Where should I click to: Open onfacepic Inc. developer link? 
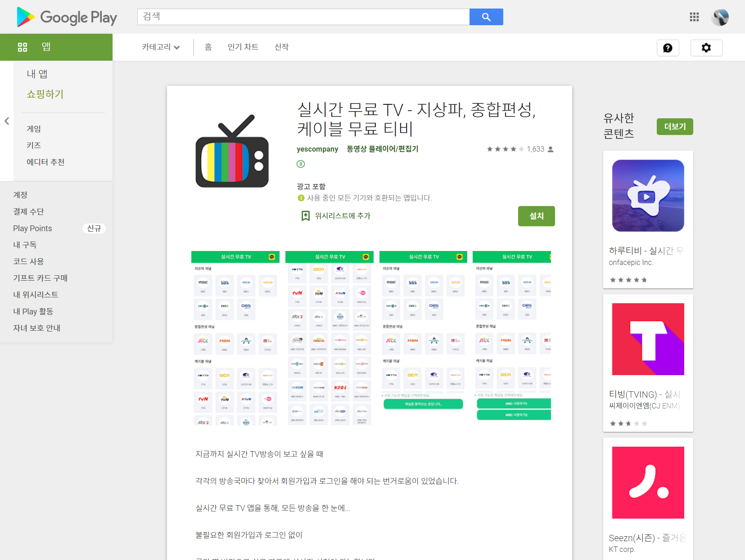tap(631, 263)
